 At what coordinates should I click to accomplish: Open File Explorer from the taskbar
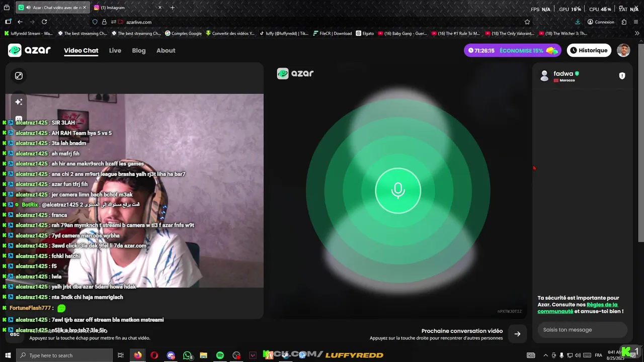point(203,355)
